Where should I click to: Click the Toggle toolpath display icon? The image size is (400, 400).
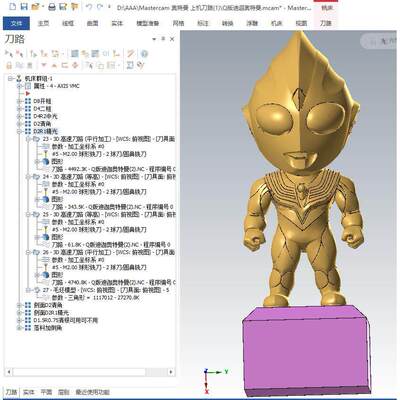coord(19,65)
